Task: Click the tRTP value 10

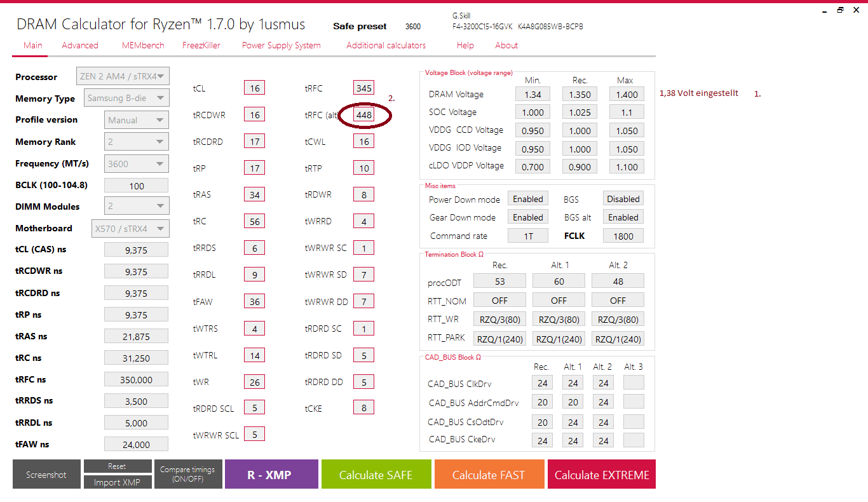Action: point(363,168)
